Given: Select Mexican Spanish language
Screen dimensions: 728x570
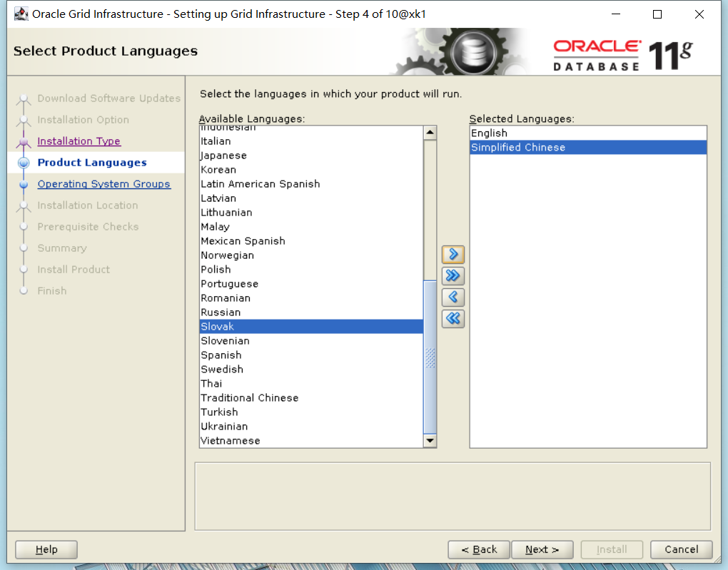Looking at the screenshot, I should 311,241.
